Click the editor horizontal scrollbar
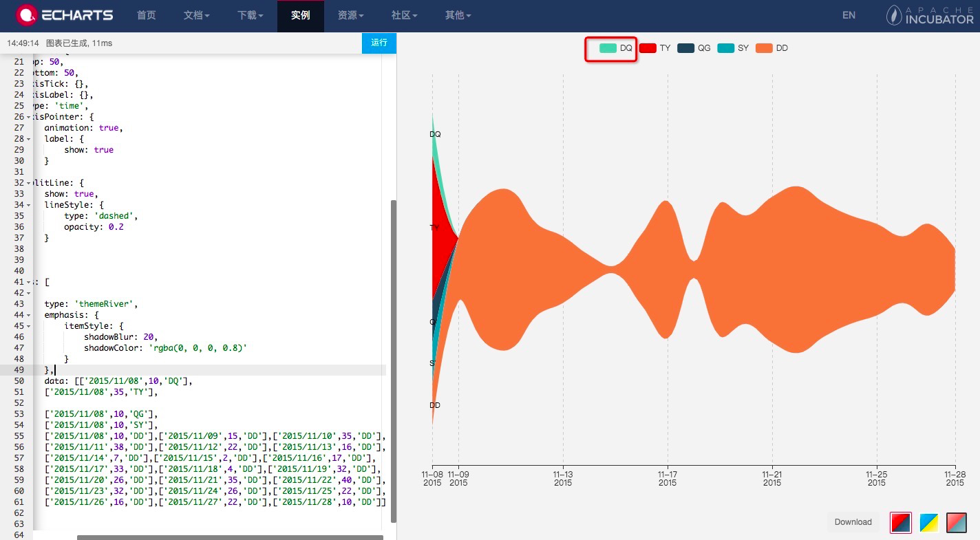The image size is (980, 540). point(230,537)
